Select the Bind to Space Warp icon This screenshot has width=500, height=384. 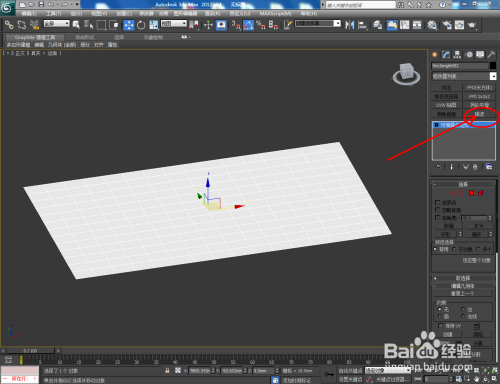click(x=34, y=25)
